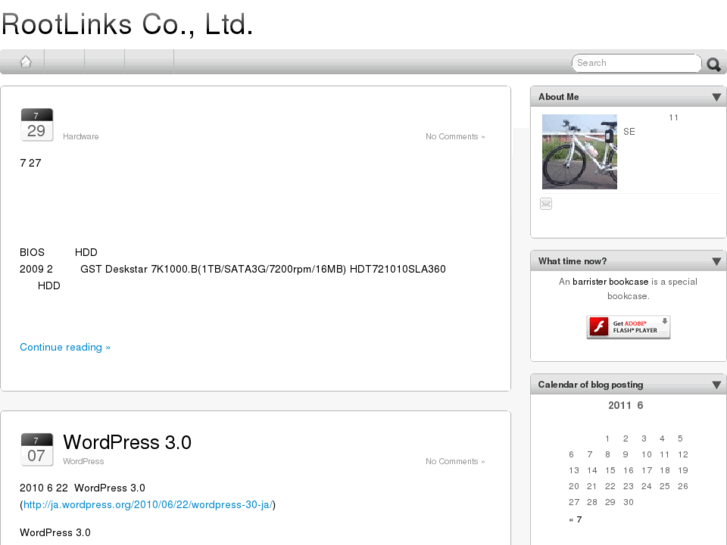Select calendar day 1
727x545 pixels.
(607, 438)
